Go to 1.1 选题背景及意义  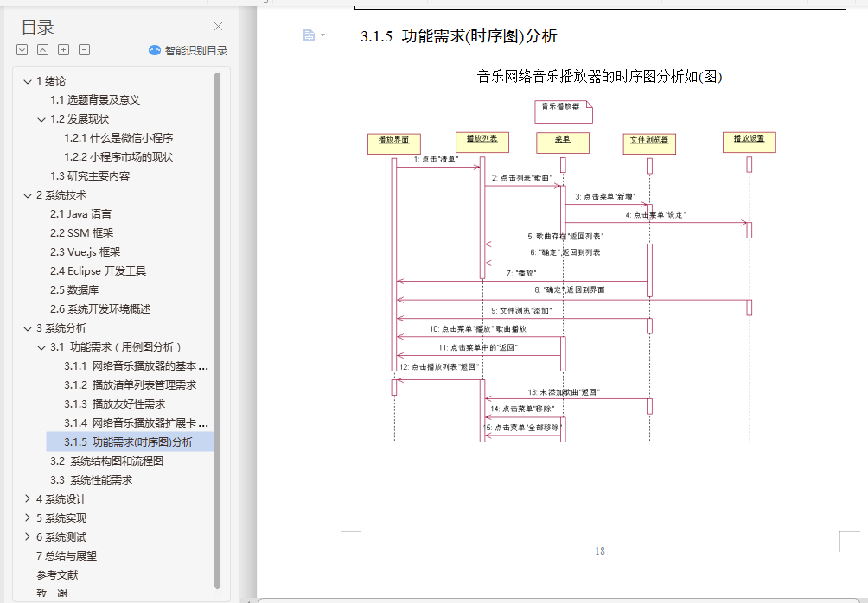pyautogui.click(x=95, y=99)
